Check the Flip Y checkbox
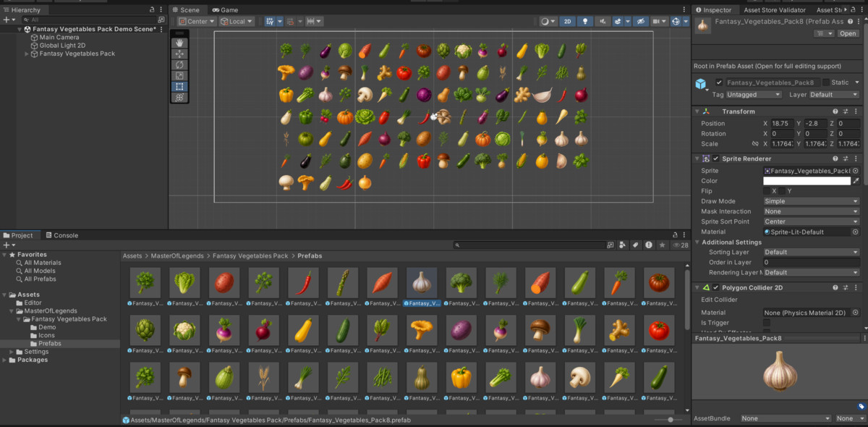The width and height of the screenshot is (868, 427). coord(781,191)
